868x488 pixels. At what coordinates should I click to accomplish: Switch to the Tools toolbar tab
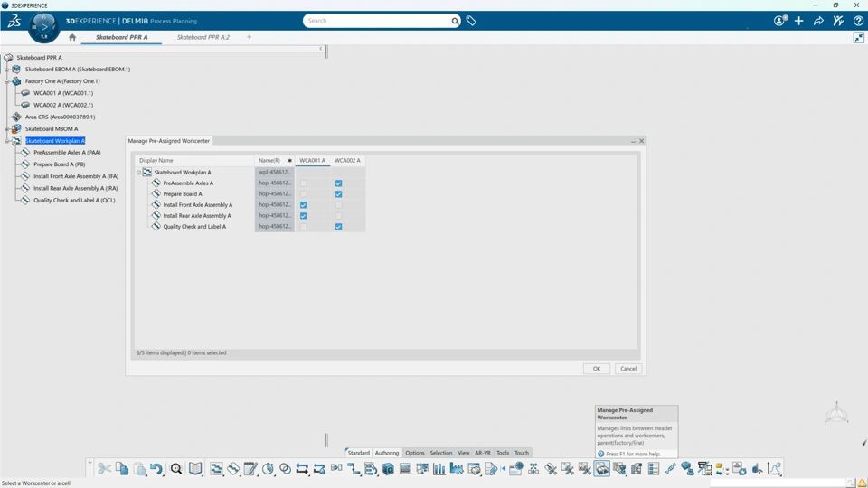503,453
